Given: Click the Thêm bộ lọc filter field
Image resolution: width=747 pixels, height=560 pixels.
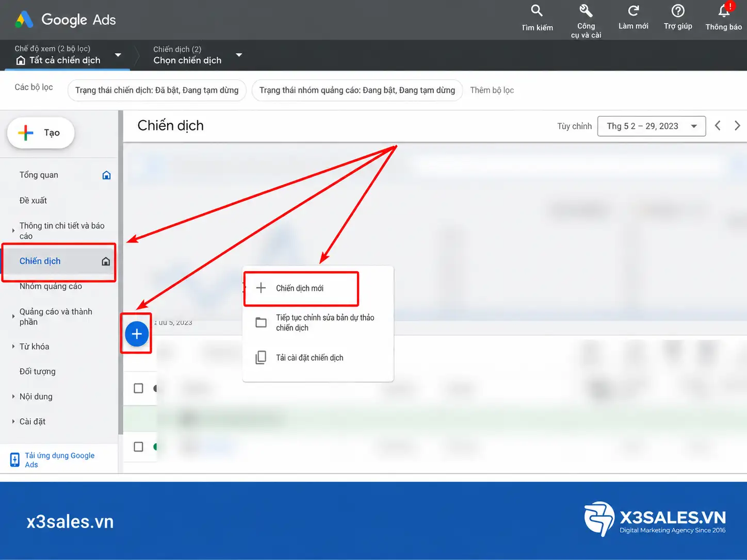Looking at the screenshot, I should (492, 90).
